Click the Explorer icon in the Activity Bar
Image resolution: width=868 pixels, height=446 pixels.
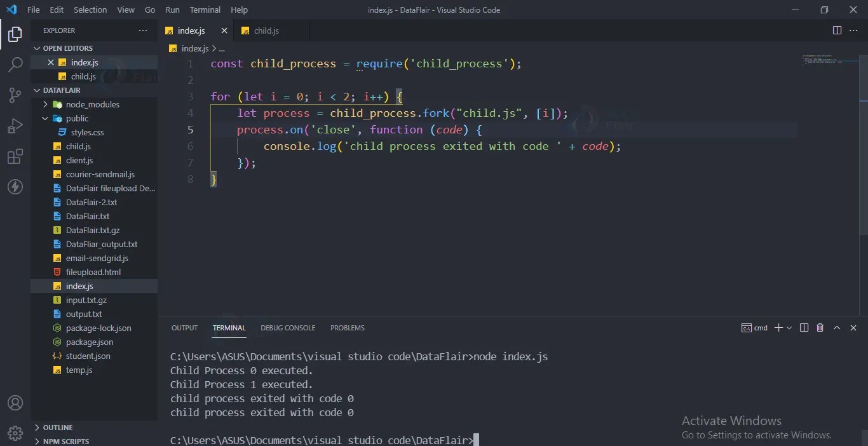(x=15, y=34)
